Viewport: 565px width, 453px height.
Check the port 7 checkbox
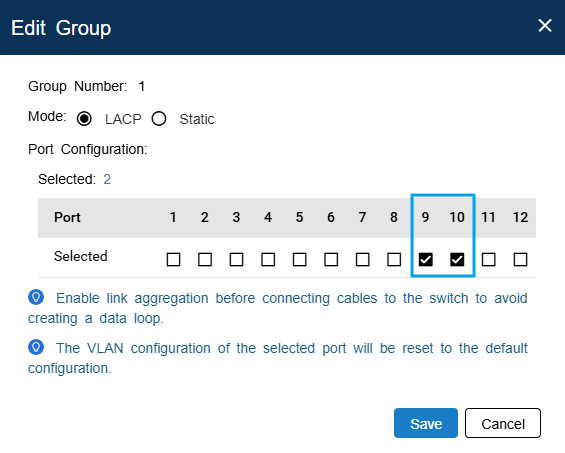pos(362,259)
